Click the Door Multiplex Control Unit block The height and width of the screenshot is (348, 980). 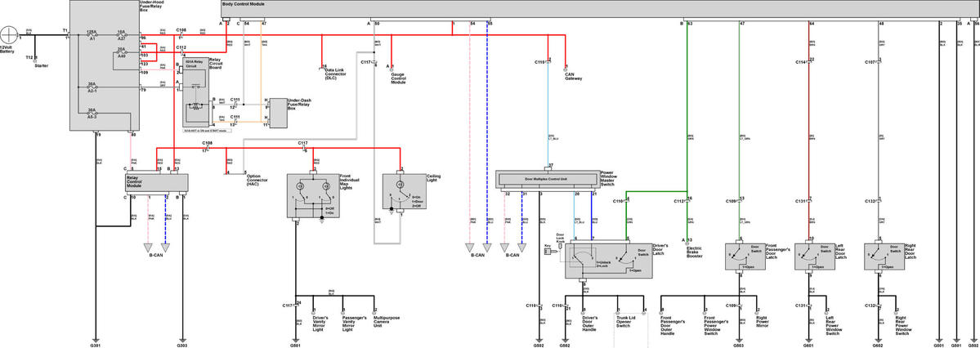click(x=547, y=180)
